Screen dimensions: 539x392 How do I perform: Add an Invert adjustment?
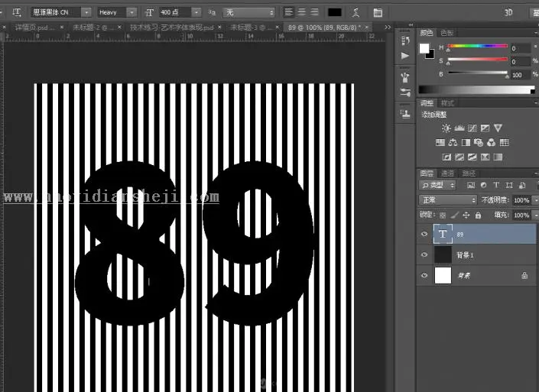tap(446, 157)
